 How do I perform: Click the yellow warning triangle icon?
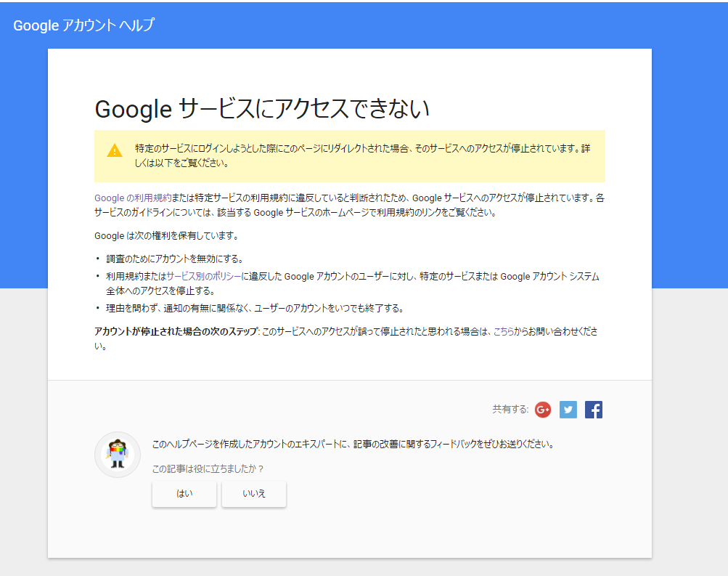click(x=115, y=150)
